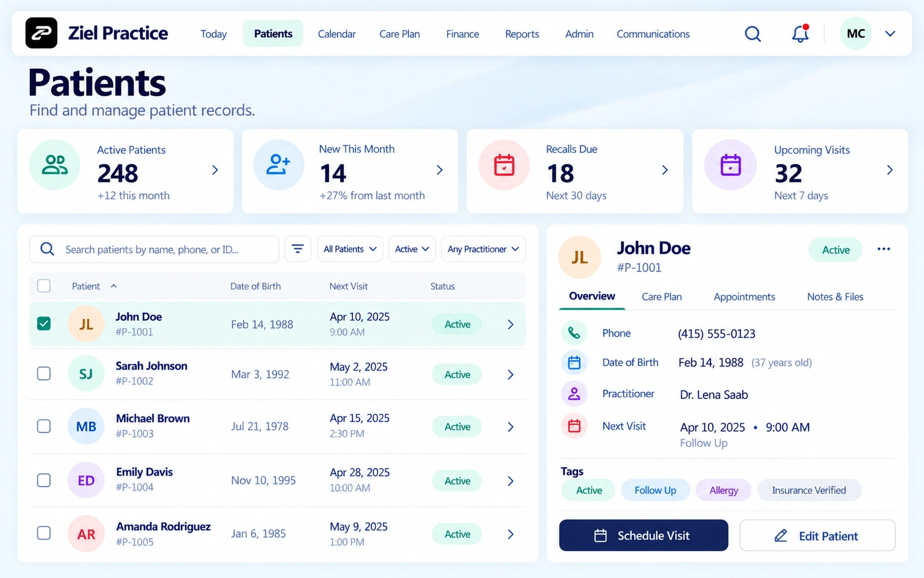This screenshot has height=578, width=924.
Task: Click the phone number (415) 555-0123
Action: click(717, 334)
